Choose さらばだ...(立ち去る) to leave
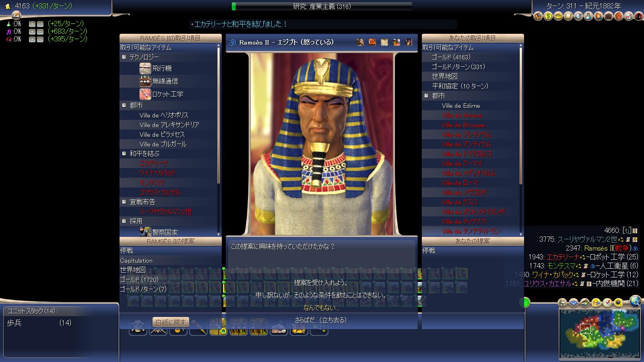The width and height of the screenshot is (644, 362). pyautogui.click(x=321, y=320)
